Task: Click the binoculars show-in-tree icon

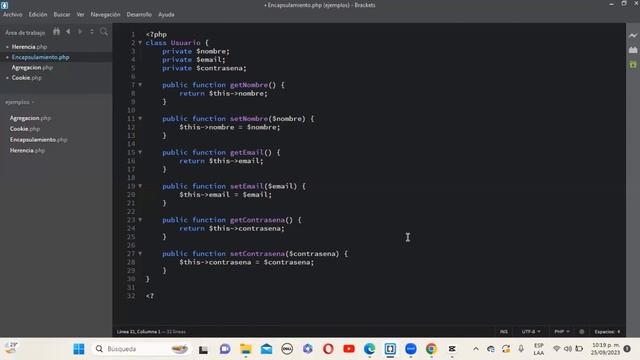Action: tap(56, 32)
